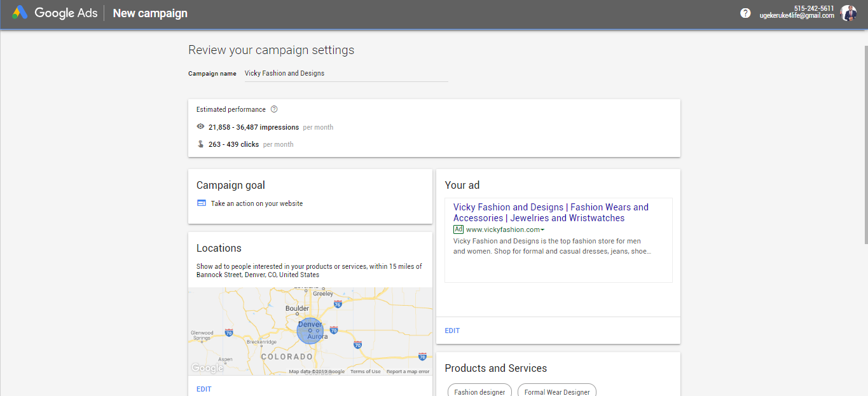Expand the www.vickyfashion.com dropdown arrow
Viewport: 868px width, 396px height.
coord(542,230)
